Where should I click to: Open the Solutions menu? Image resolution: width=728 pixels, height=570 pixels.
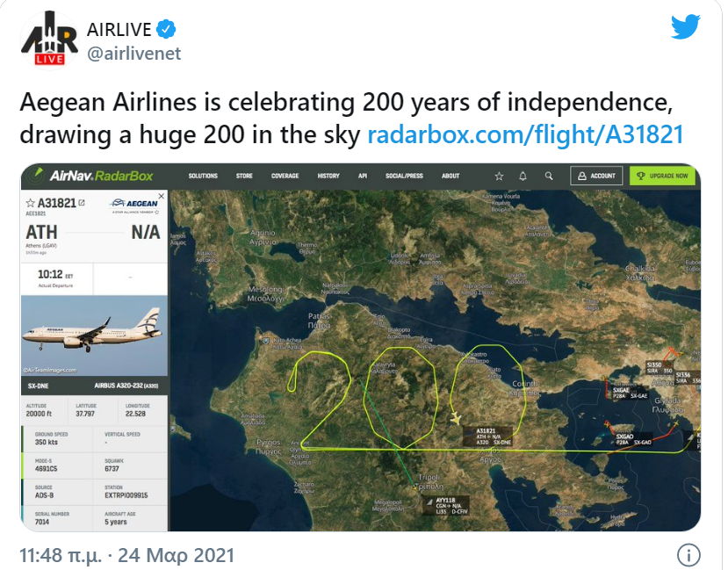tap(203, 176)
